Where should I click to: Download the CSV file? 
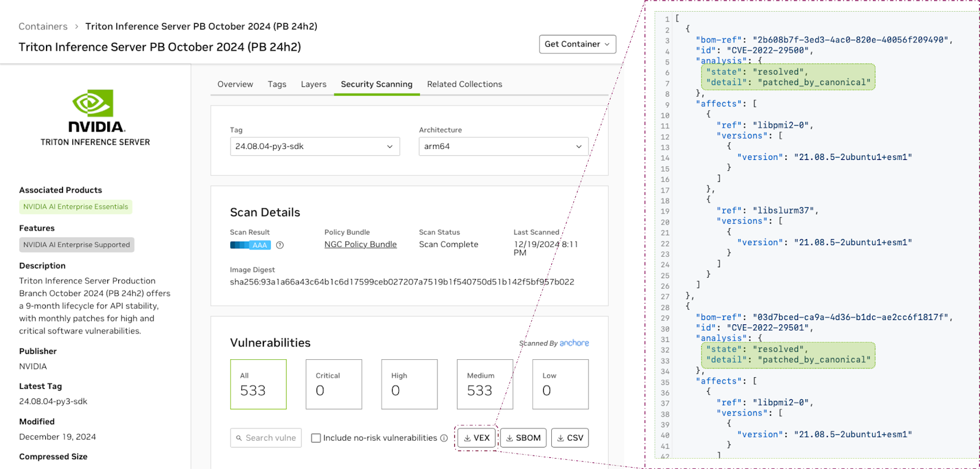tap(570, 438)
